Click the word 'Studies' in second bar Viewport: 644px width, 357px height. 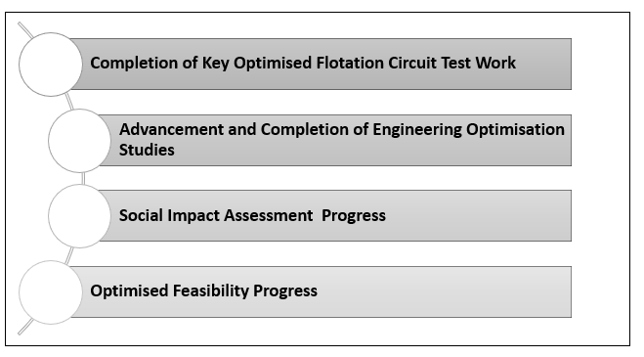(147, 150)
